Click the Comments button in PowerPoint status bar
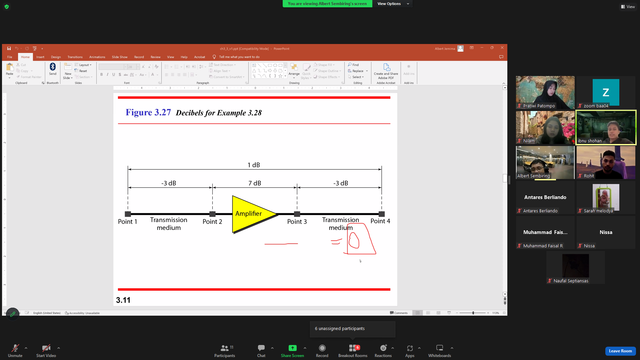This screenshot has height=360, width=640. point(399,313)
